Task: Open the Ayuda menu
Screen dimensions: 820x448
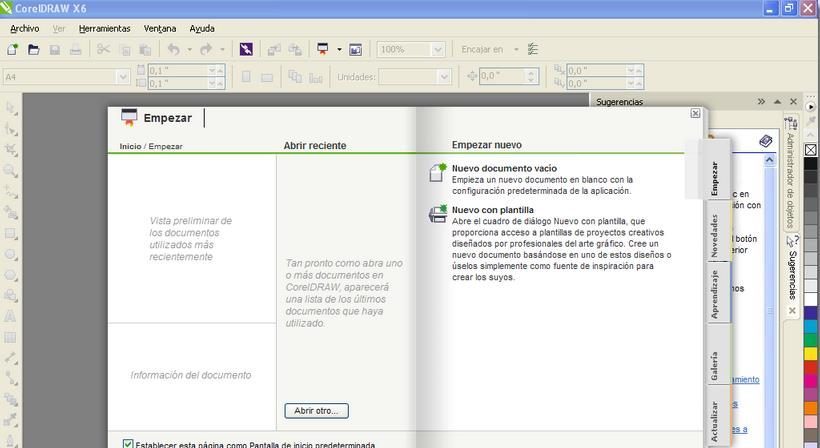Action: coord(202,29)
